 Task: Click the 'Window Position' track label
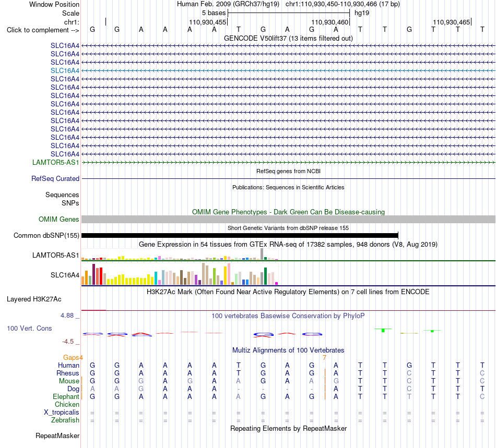click(x=54, y=4)
